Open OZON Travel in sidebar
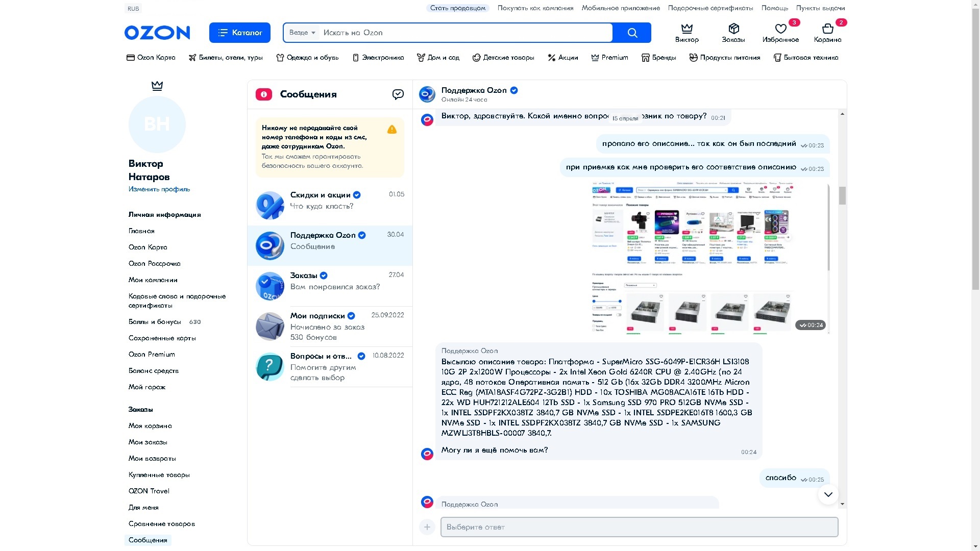The width and height of the screenshot is (980, 551). coord(149,491)
